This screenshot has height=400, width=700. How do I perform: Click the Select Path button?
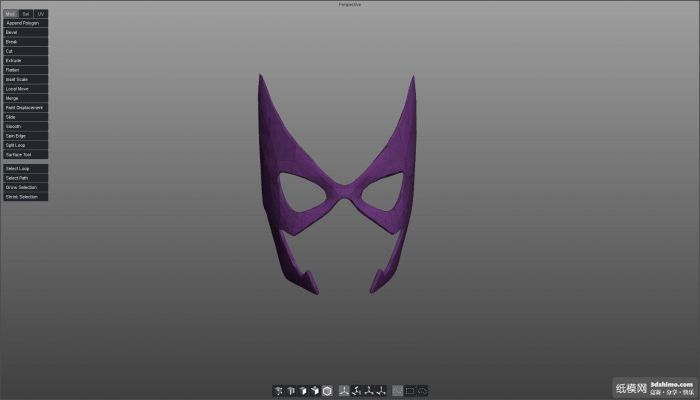(25, 178)
